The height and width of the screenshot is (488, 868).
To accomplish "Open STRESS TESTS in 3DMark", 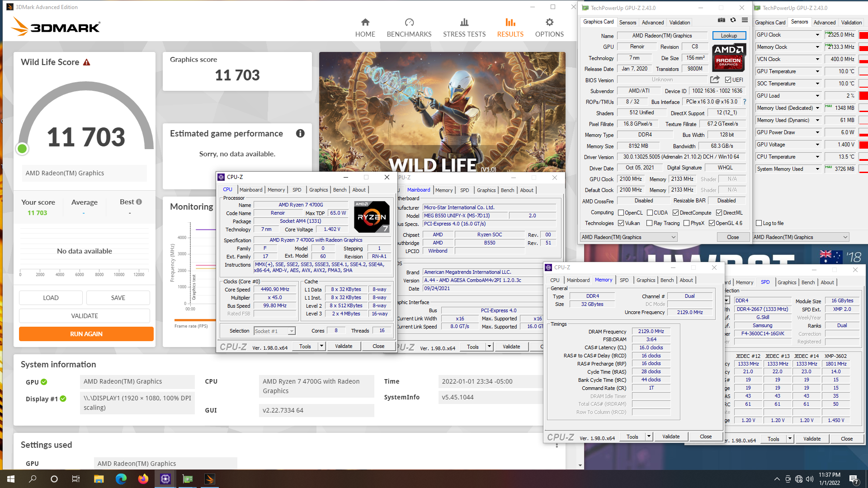I will pyautogui.click(x=464, y=28).
